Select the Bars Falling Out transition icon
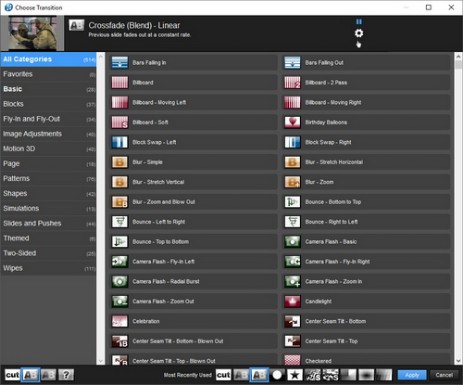Image resolution: width=463 pixels, height=385 pixels. click(x=292, y=62)
